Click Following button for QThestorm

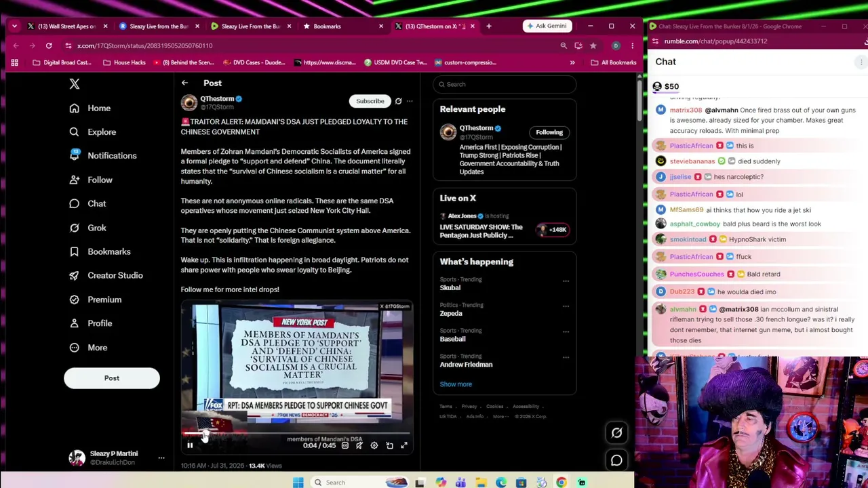pyautogui.click(x=549, y=132)
